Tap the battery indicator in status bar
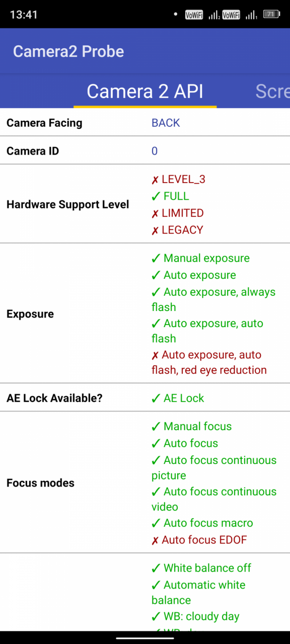 271,15
